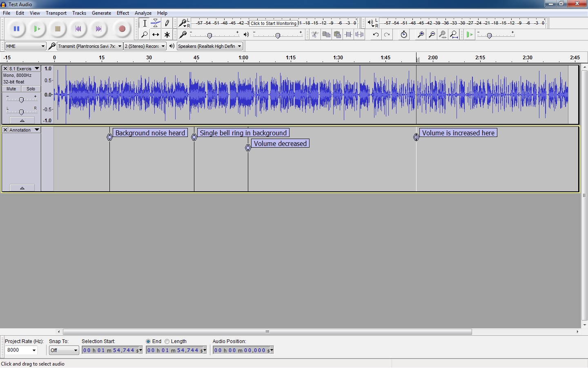Select the Envelope tool
The image size is (588, 368).
(x=156, y=23)
